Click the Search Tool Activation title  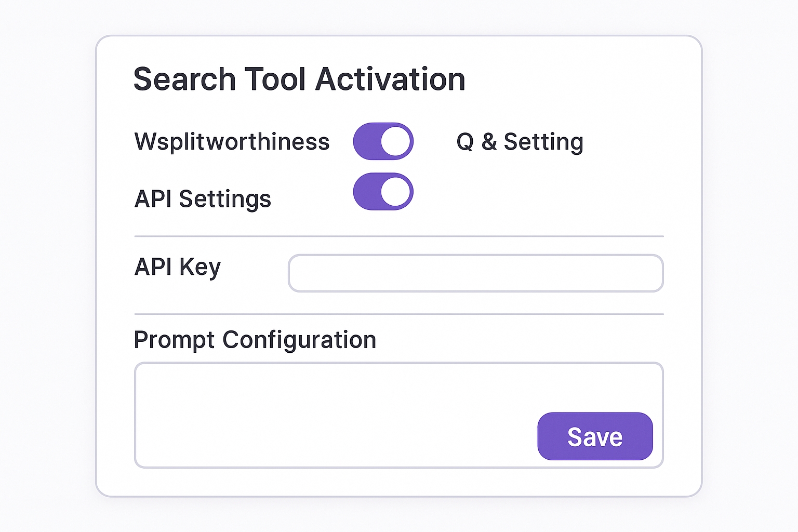[299, 79]
